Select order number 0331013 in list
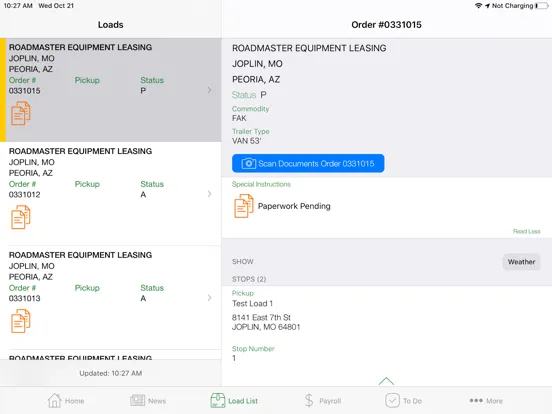The height and width of the screenshot is (414, 552). [x=25, y=299]
